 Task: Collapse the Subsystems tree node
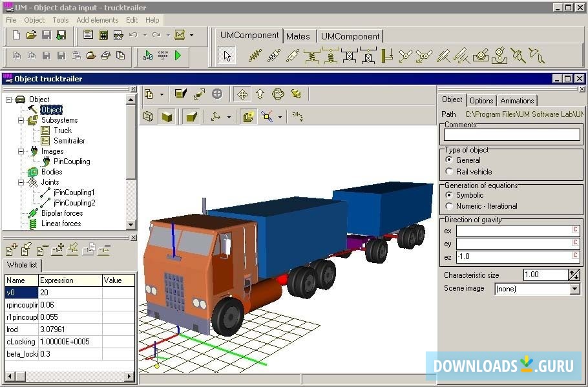coord(21,120)
